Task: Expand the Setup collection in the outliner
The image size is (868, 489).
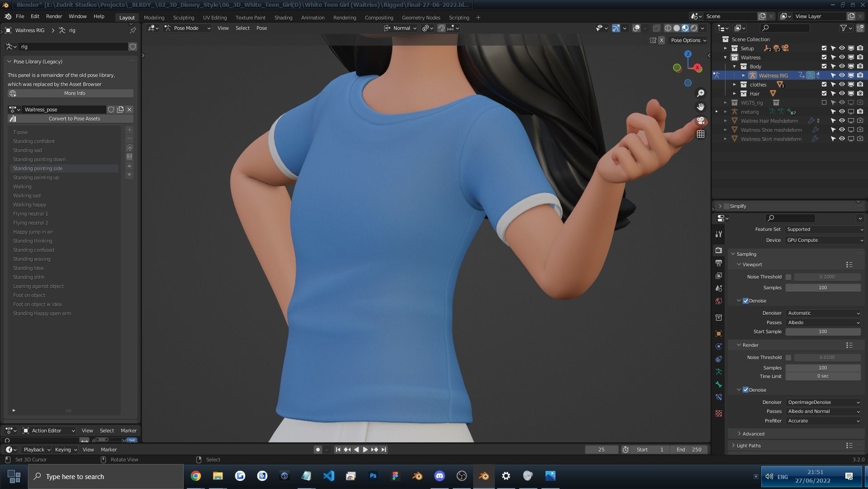Action: tap(726, 48)
